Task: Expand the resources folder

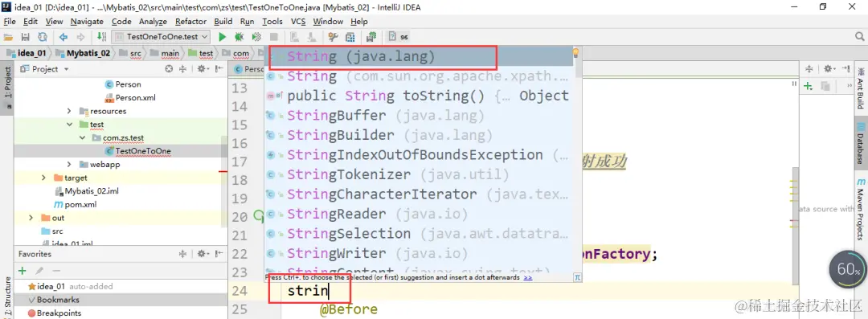Action: tap(69, 111)
